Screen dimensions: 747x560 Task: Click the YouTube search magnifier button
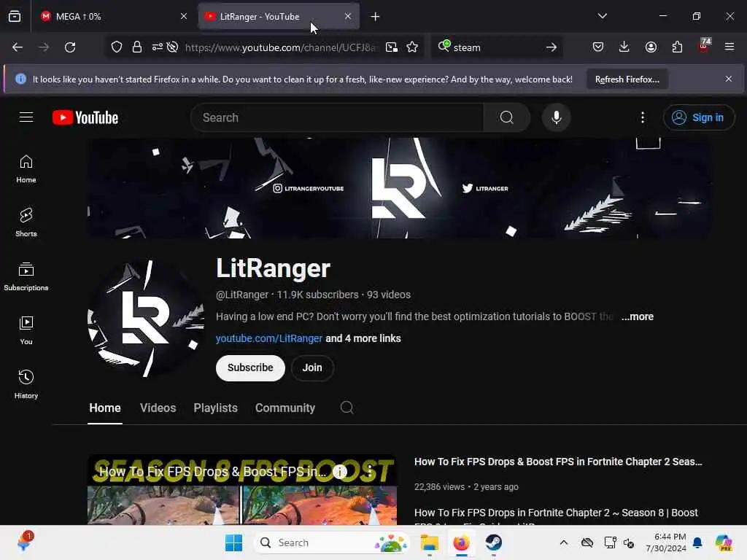pyautogui.click(x=507, y=117)
